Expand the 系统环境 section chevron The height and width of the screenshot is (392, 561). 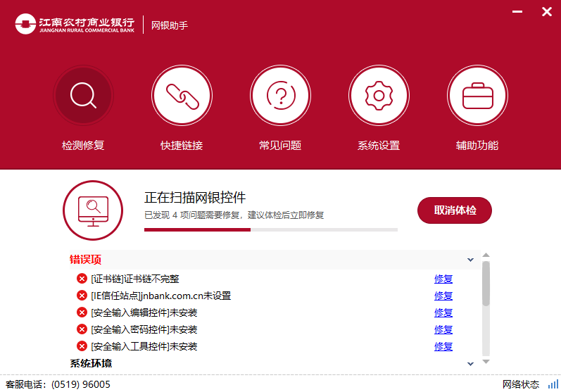coord(470,364)
